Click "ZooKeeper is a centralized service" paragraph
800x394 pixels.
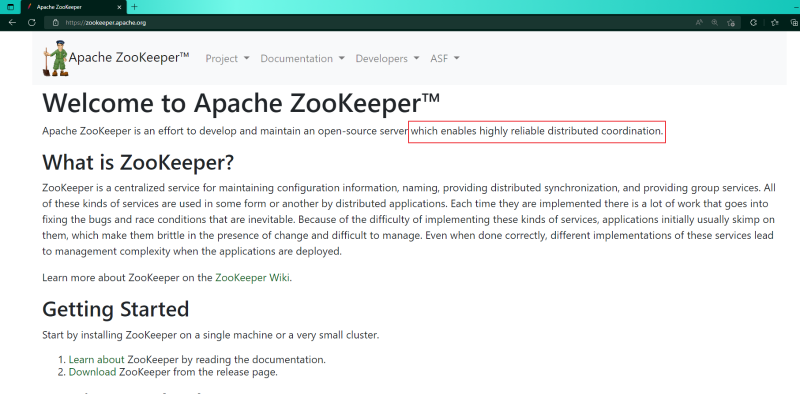[x=409, y=219]
